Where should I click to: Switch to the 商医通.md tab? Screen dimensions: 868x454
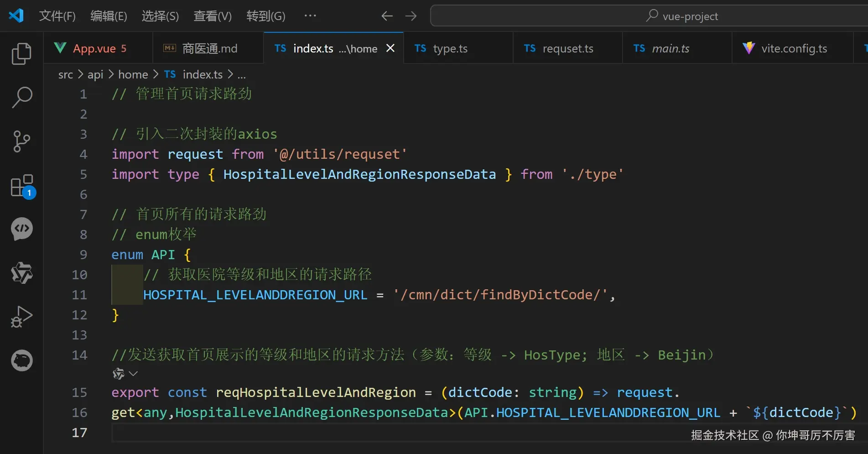(x=208, y=48)
